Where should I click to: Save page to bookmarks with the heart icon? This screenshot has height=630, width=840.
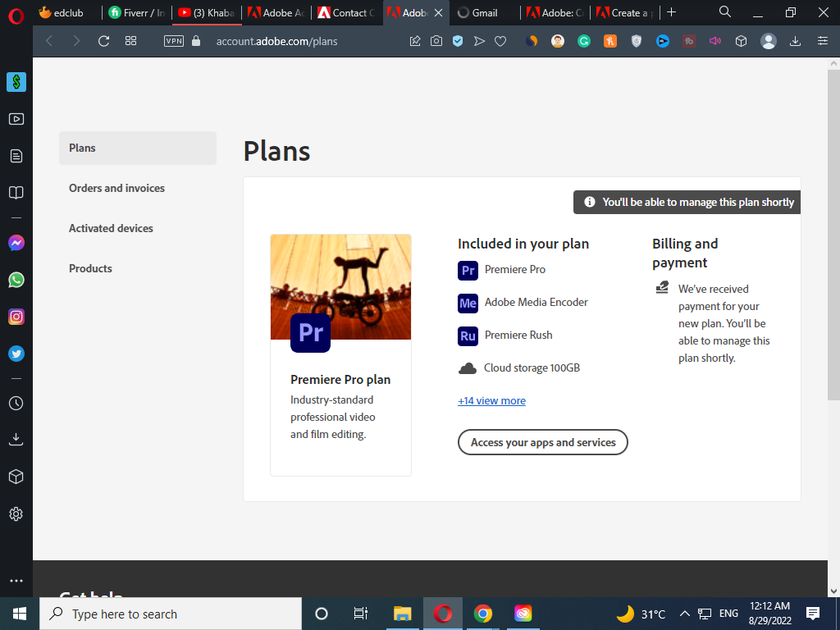pyautogui.click(x=500, y=40)
